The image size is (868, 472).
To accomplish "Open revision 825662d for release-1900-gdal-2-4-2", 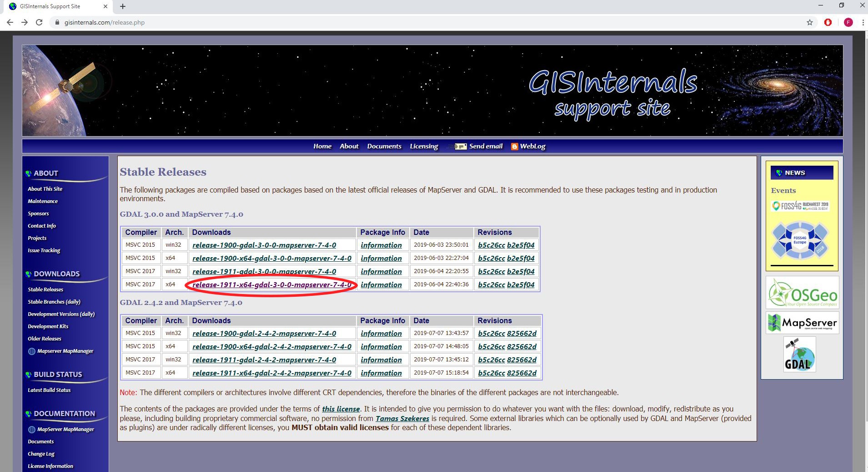I will 522,333.
